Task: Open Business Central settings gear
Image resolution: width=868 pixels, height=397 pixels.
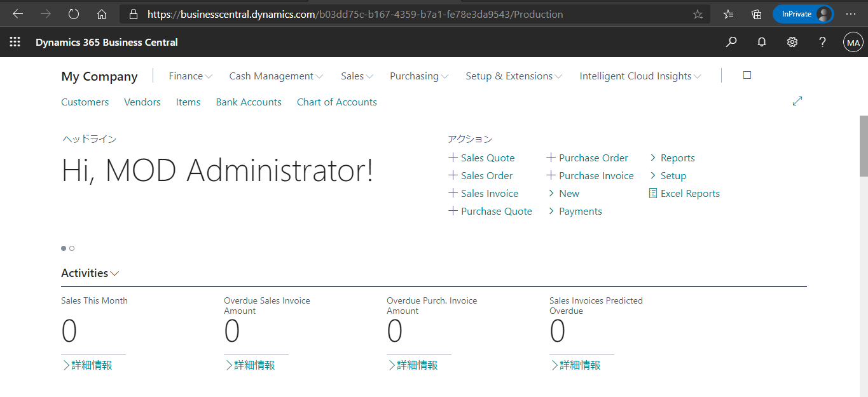Action: pos(792,42)
